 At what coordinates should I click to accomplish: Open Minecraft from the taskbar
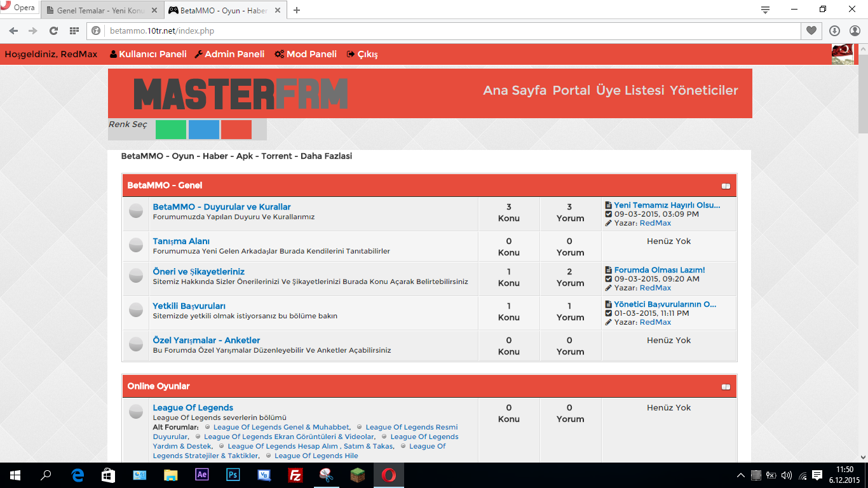(x=358, y=475)
